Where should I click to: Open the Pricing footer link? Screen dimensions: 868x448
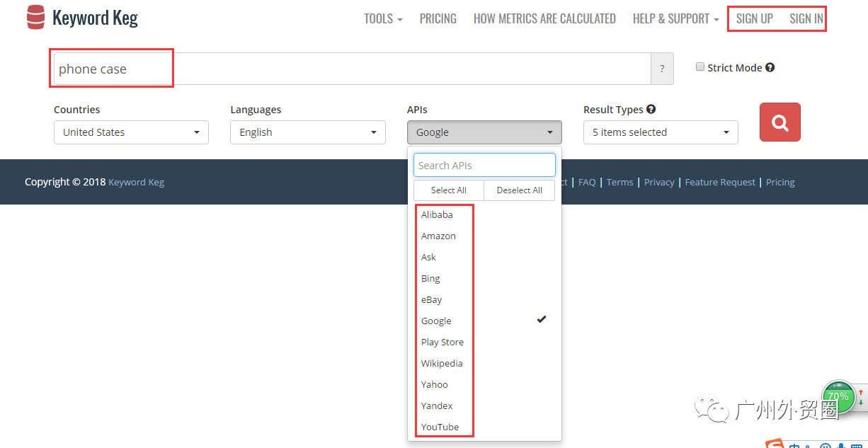[780, 182]
